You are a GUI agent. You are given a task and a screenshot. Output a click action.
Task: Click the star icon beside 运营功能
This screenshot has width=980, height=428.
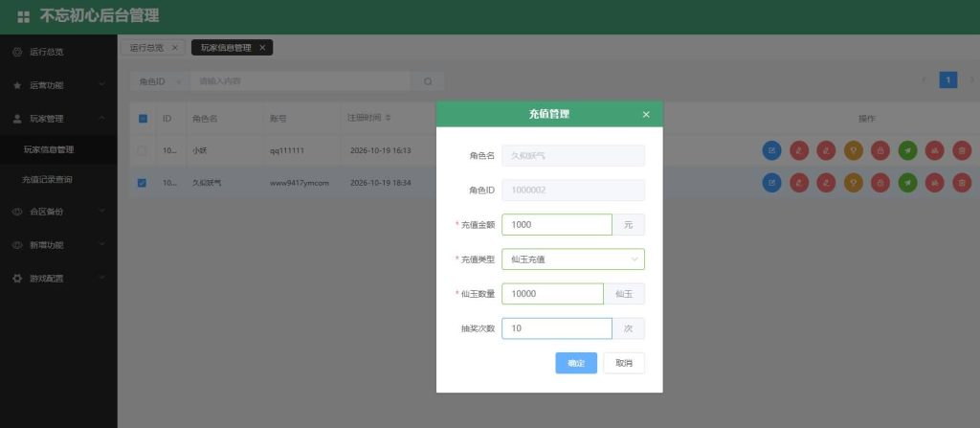[17, 85]
